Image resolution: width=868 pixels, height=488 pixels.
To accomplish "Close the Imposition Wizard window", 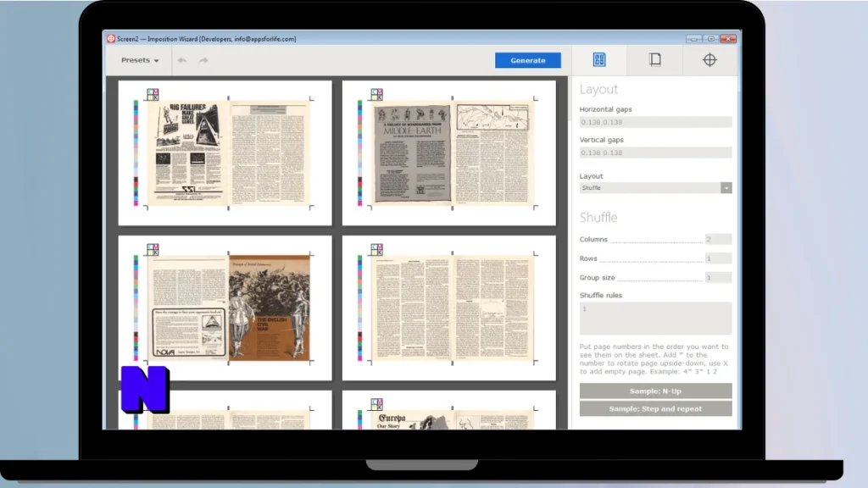I will [x=728, y=39].
